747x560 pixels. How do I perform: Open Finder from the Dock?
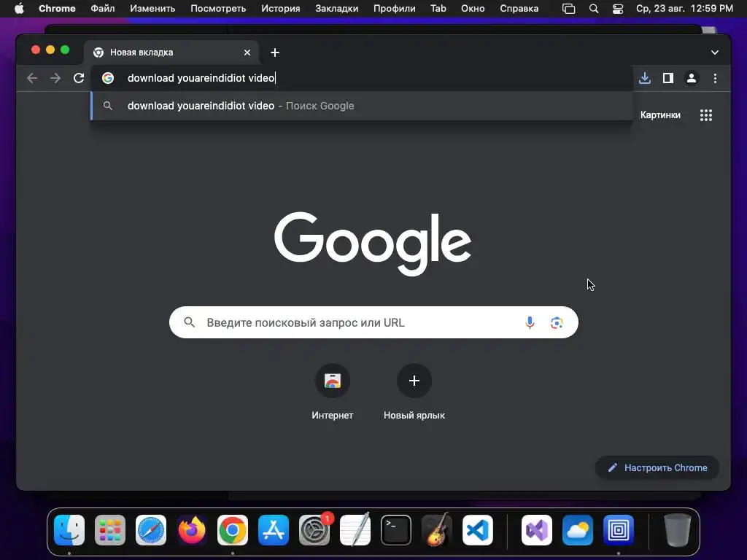69,530
